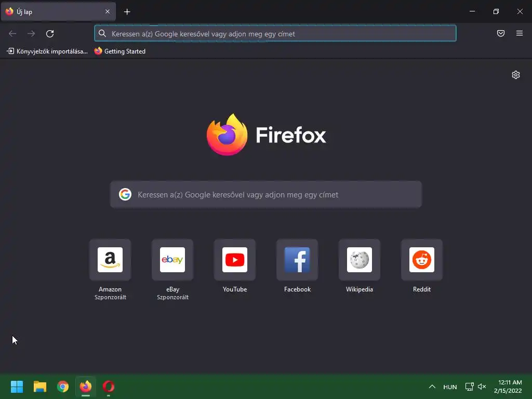Open the eBay sponsored shortcut tile
532x399 pixels.
(x=172, y=260)
